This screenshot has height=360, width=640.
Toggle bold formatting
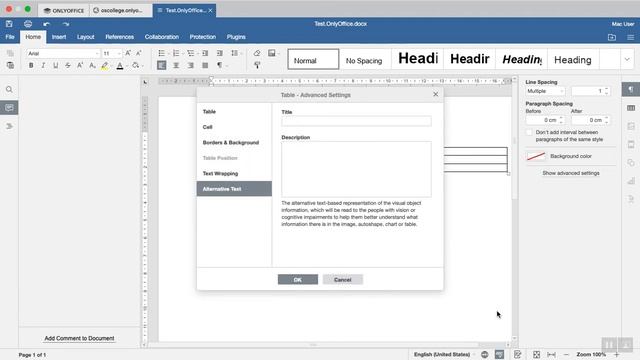(31, 65)
